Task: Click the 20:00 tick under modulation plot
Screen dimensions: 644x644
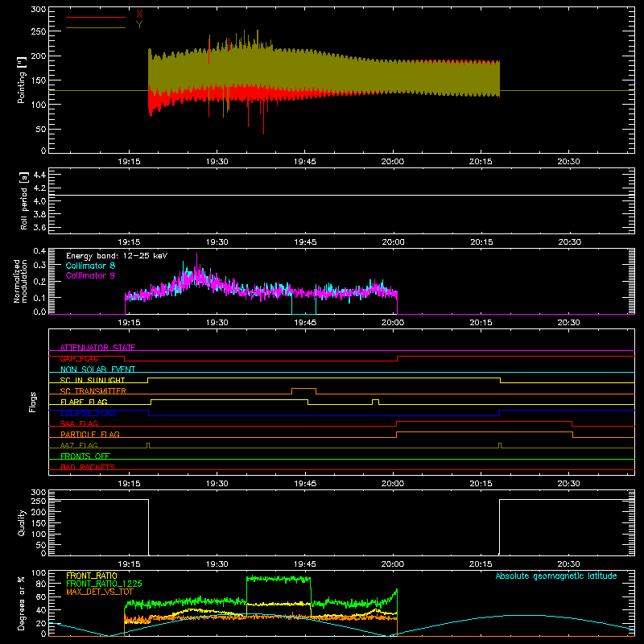Action: 393,323
